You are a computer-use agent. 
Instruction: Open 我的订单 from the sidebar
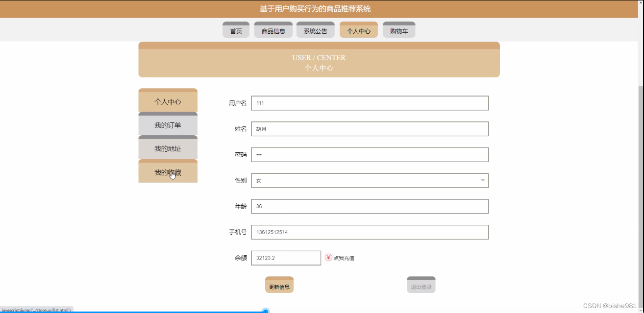pyautogui.click(x=168, y=125)
